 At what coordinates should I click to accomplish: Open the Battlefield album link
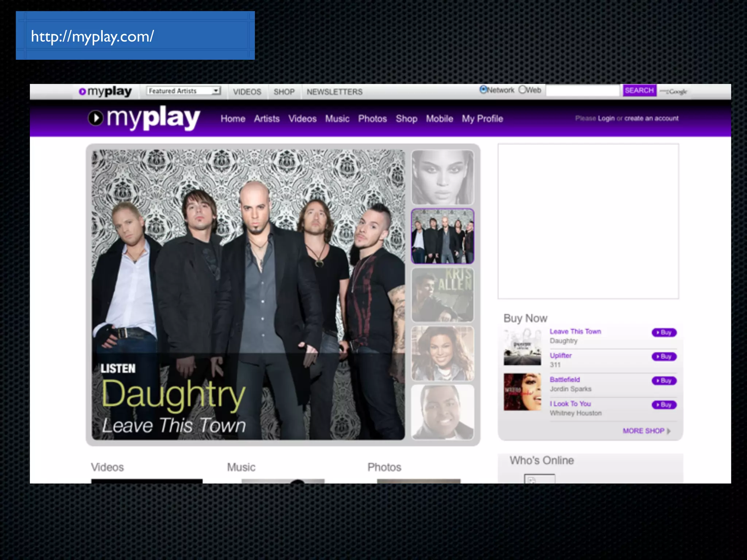pos(565,380)
